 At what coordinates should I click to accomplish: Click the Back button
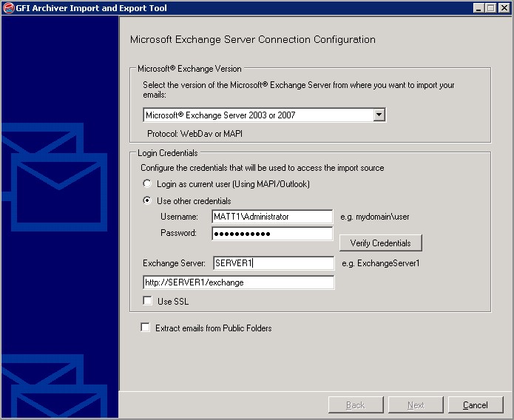click(356, 405)
